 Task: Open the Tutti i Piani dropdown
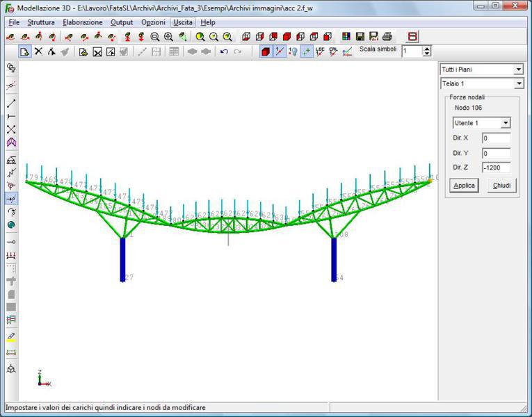pos(518,69)
